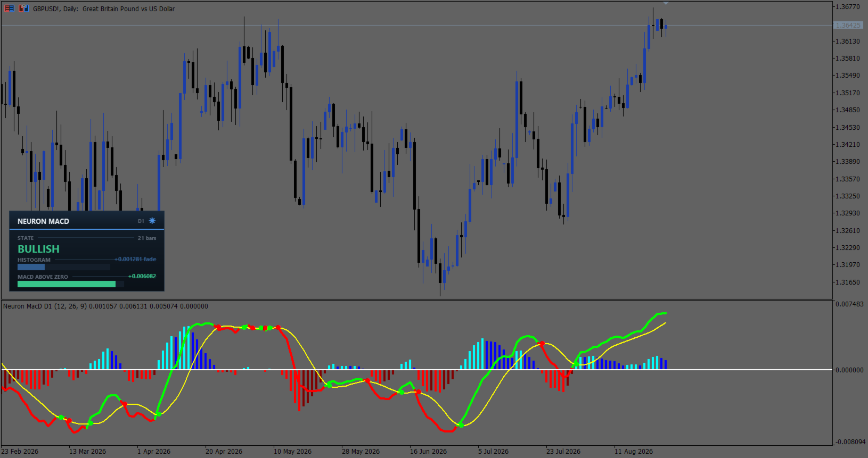Click the Depth of Market icon beside the chart title
The image size is (868, 458).
click(9, 9)
